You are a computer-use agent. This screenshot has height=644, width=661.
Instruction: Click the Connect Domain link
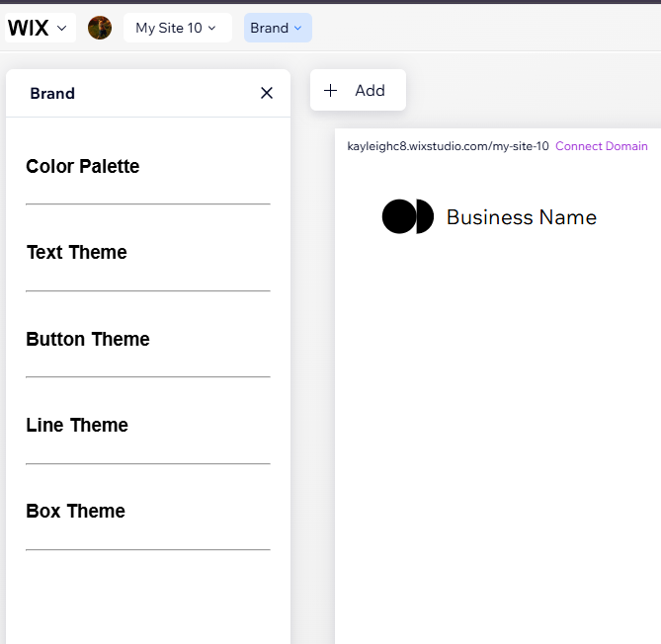coord(601,146)
